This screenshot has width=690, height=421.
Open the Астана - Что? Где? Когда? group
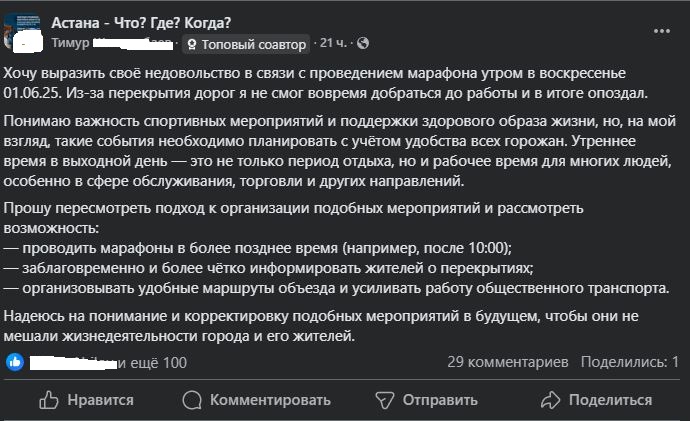[140, 22]
